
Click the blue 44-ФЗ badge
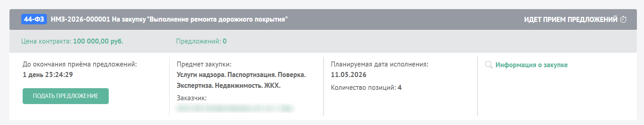34,19
